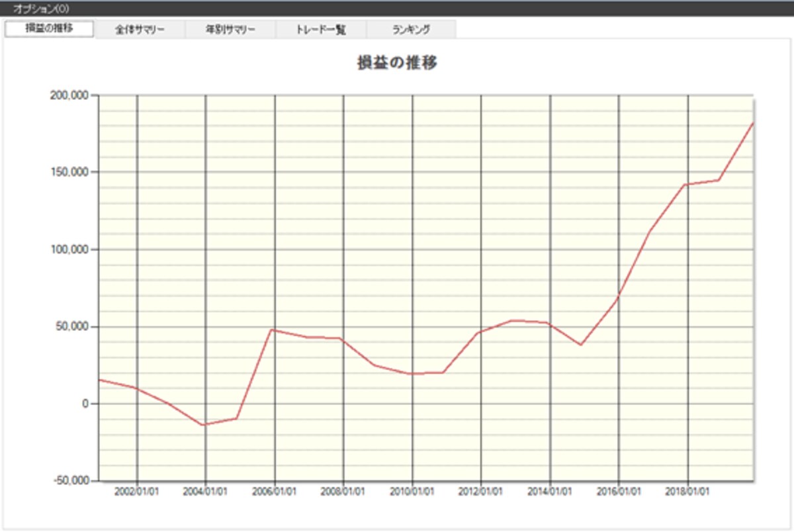Viewport: 794px width, 532px height.
Task: Click the 2016/01/01 x-axis date label
Action: 619,492
